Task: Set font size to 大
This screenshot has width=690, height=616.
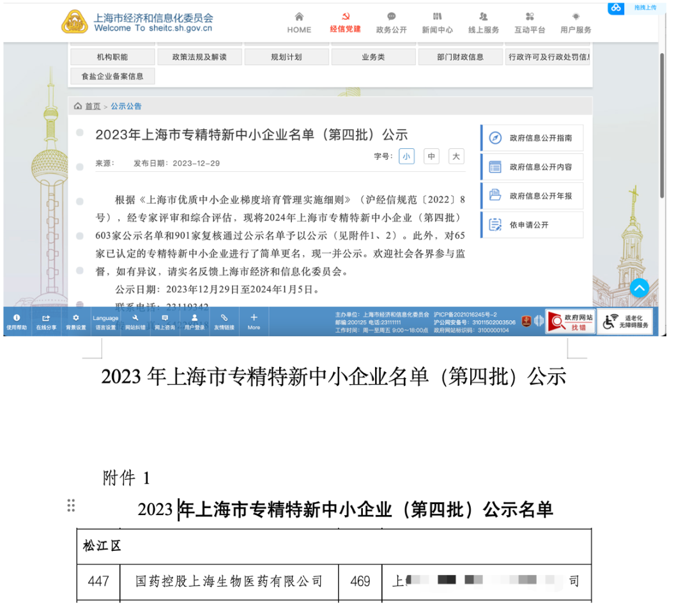Action: tap(456, 156)
